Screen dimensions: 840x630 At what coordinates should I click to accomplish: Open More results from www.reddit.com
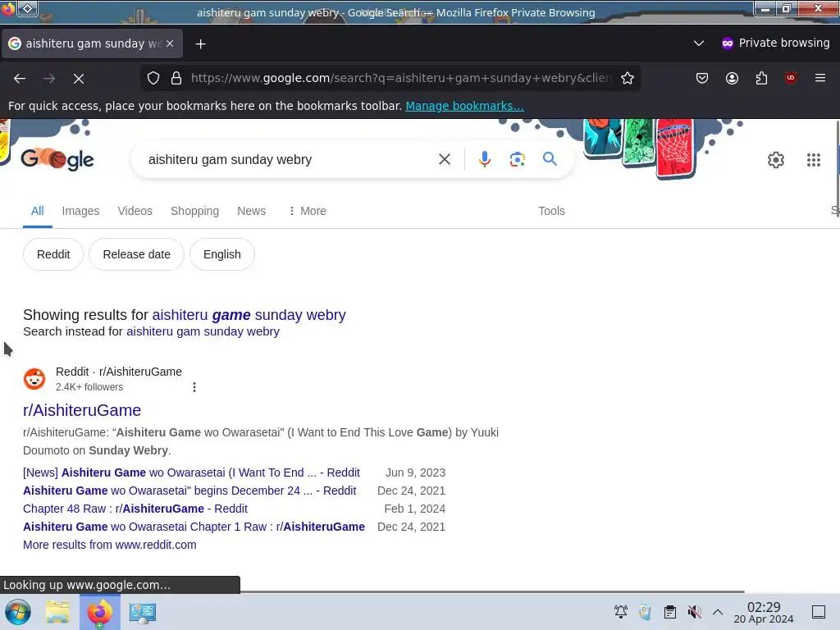(x=109, y=545)
